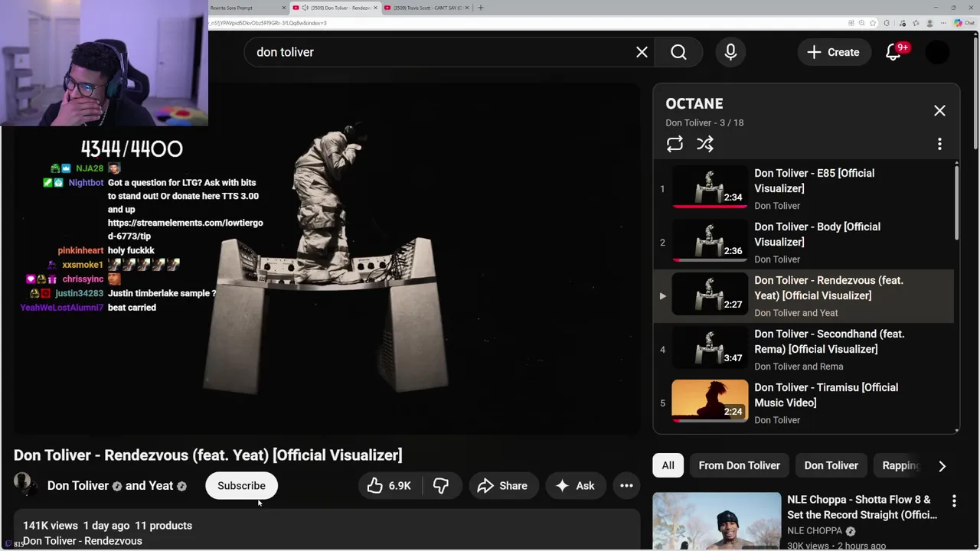This screenshot has height=551, width=980.
Task: Like the video showing 6.9K
Action: tap(389, 486)
